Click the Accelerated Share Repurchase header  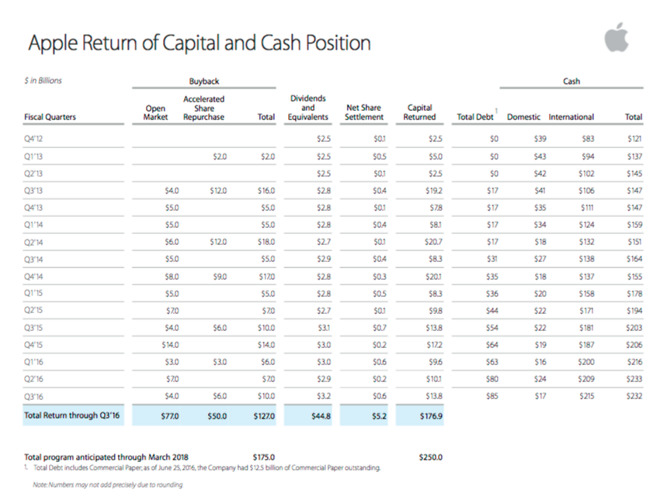[x=204, y=108]
